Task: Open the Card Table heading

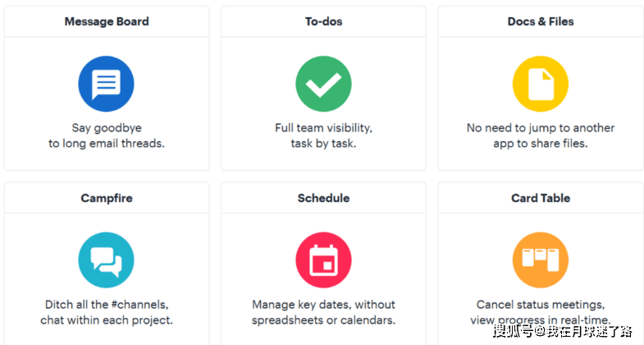Action: pos(540,198)
